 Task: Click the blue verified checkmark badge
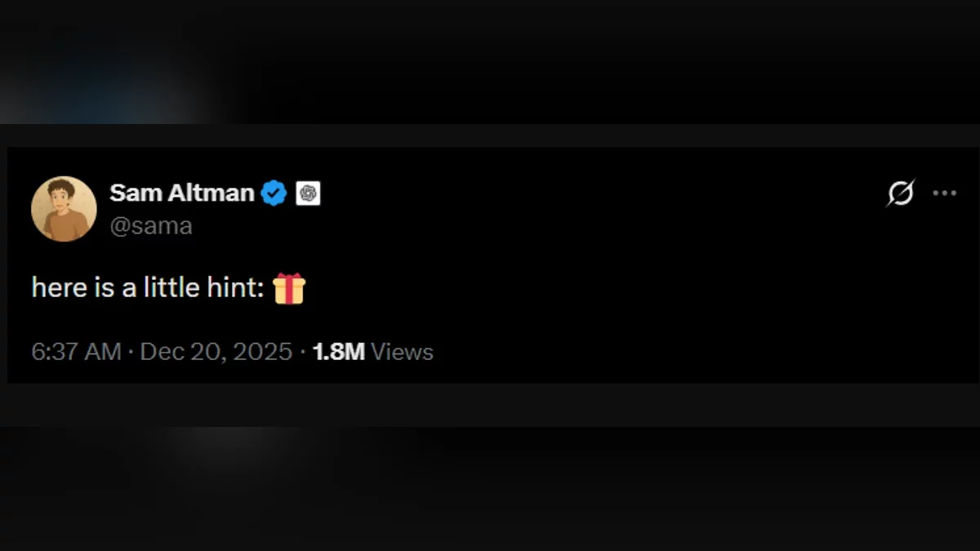pyautogui.click(x=274, y=193)
